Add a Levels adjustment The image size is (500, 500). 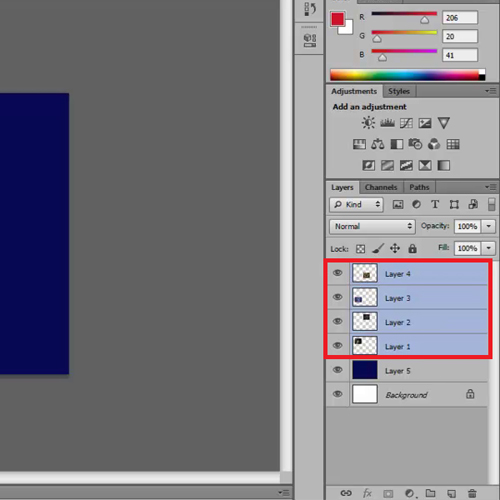pos(387,123)
